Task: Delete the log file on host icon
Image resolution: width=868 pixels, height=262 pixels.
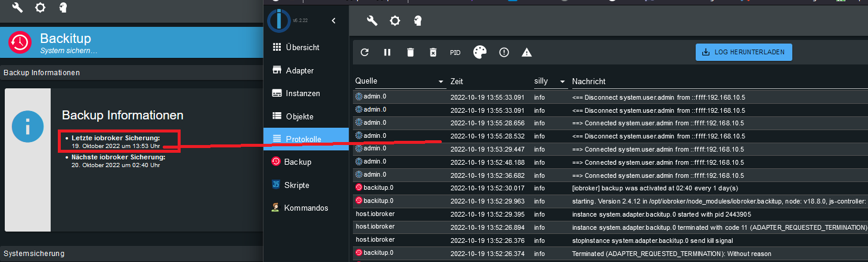Action: tap(433, 53)
